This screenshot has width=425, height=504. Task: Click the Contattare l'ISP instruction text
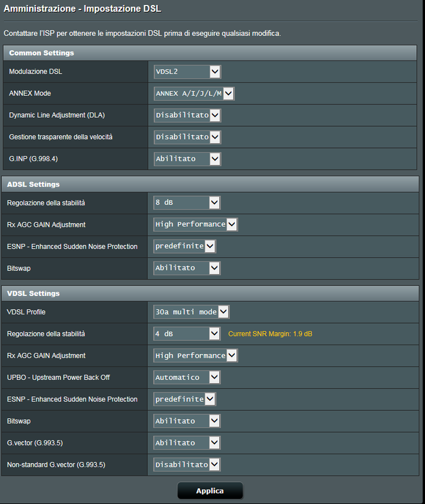pos(142,33)
